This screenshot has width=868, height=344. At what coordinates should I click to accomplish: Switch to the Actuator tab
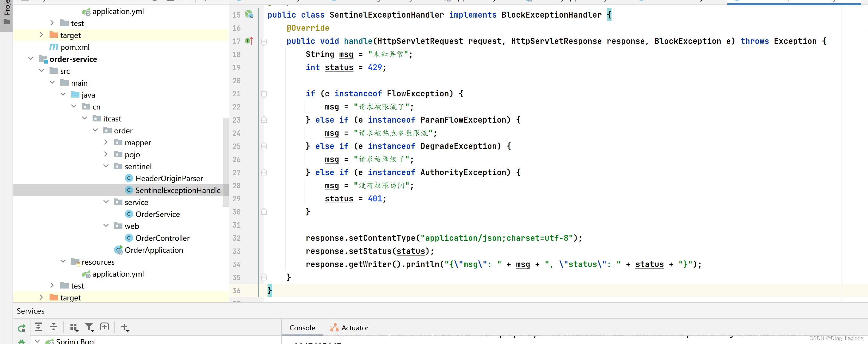(349, 328)
